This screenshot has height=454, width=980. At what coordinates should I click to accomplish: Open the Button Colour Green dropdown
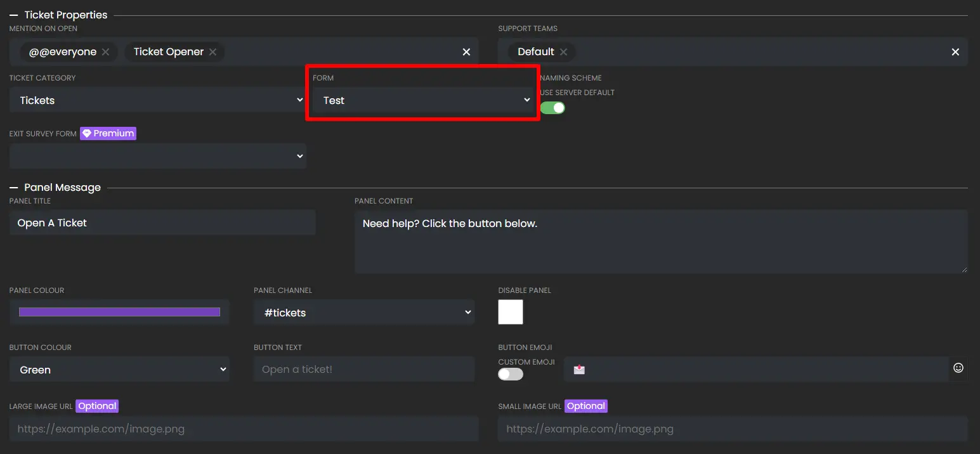119,370
